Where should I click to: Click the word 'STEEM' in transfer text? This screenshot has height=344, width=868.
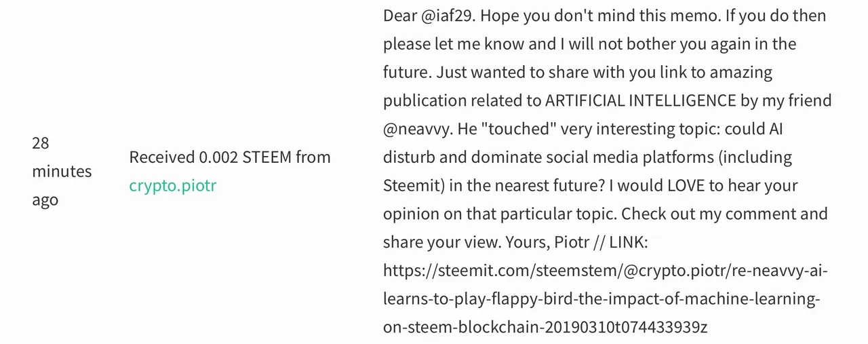pos(267,157)
